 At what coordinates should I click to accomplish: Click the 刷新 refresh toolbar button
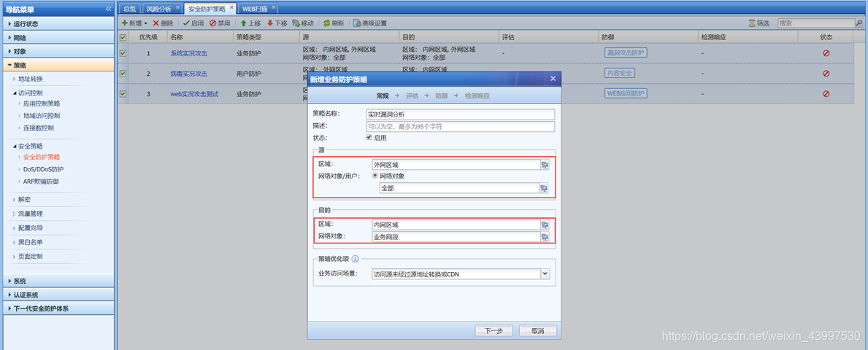334,23
